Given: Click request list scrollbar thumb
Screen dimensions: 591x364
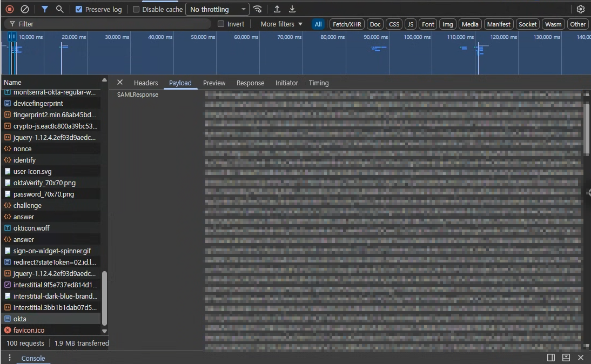Looking at the screenshot, I should click(104, 298).
